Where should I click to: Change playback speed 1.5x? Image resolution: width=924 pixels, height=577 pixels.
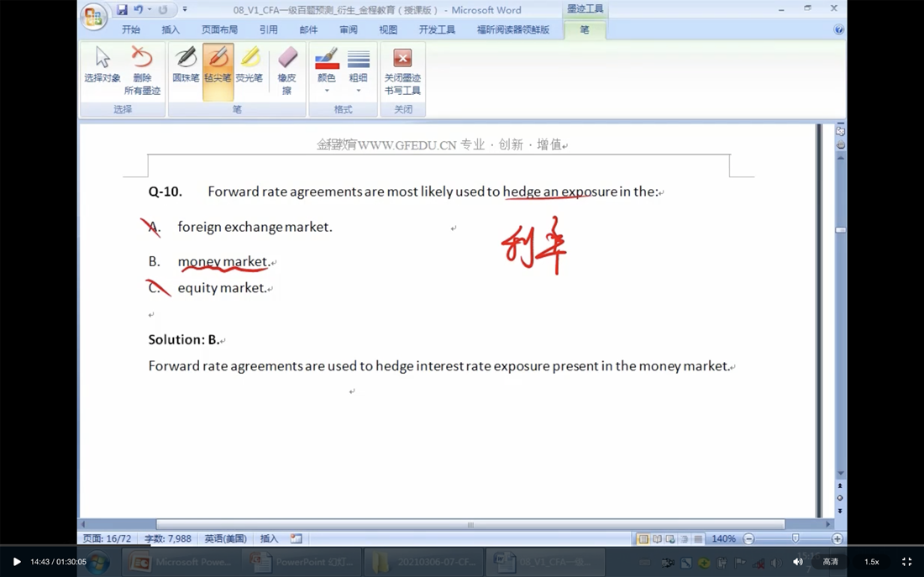click(872, 562)
